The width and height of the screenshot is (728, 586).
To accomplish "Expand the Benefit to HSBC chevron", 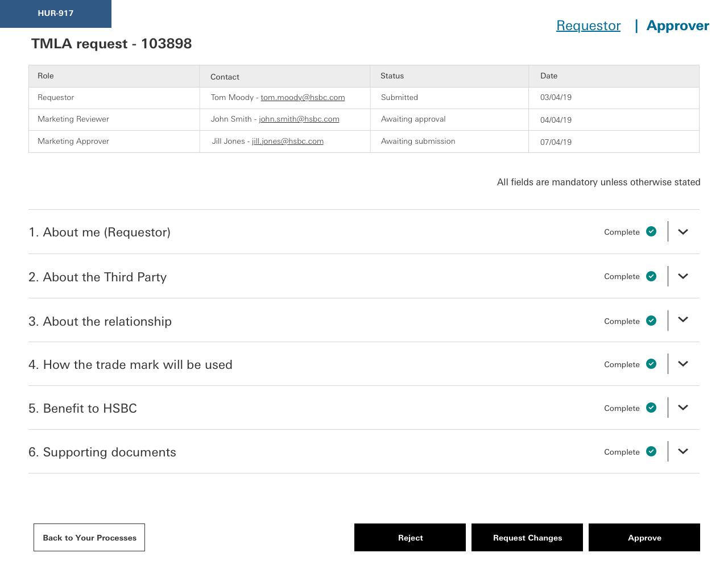I will point(683,408).
